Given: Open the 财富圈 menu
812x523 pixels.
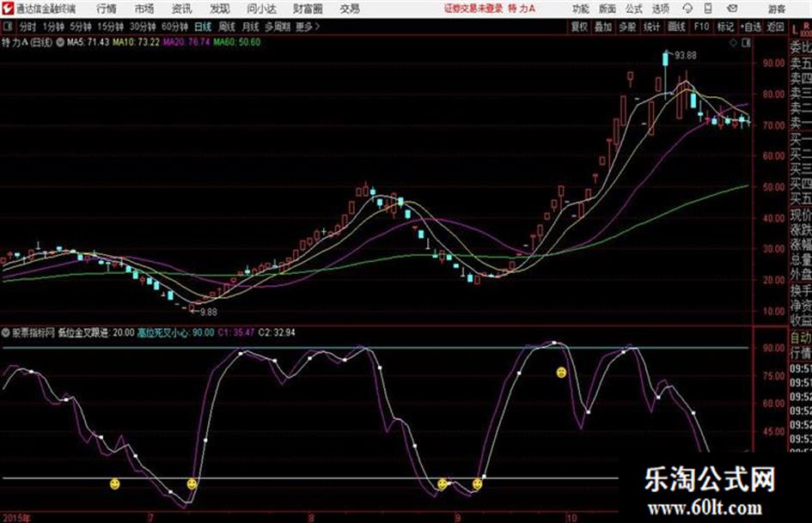Looking at the screenshot, I should point(308,9).
